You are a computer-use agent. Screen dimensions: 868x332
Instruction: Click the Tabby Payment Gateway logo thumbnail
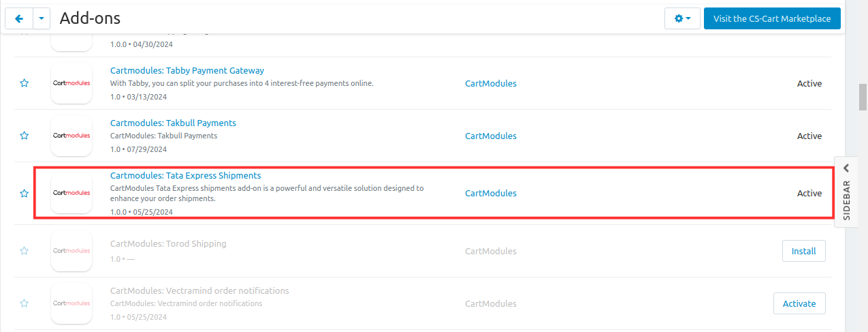(x=71, y=83)
